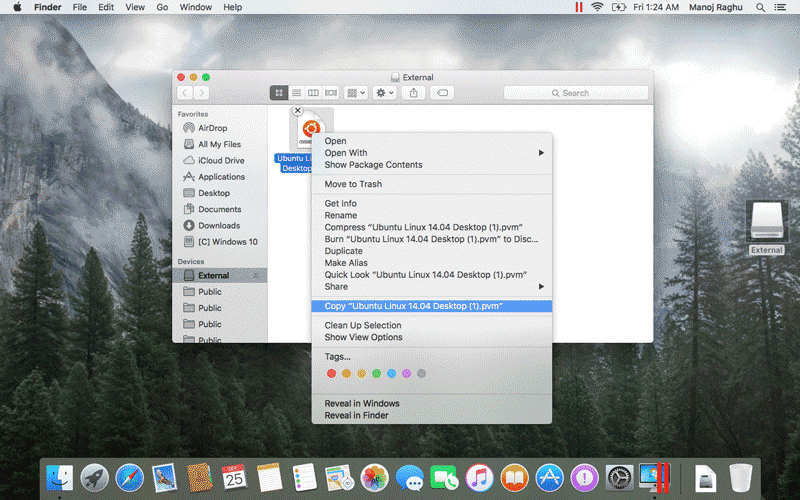Open the Go menu in menu bar
The height and width of the screenshot is (500, 800).
click(162, 7)
